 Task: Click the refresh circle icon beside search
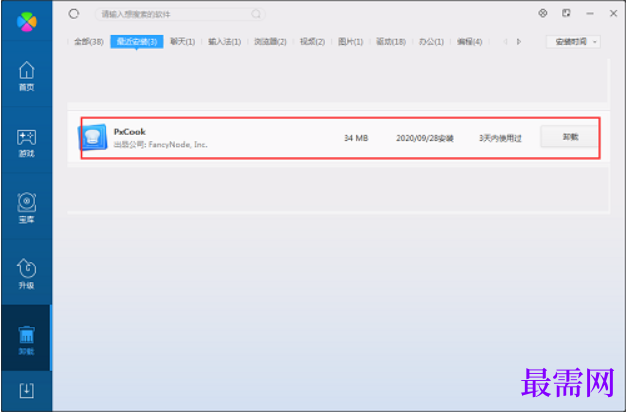pos(73,14)
